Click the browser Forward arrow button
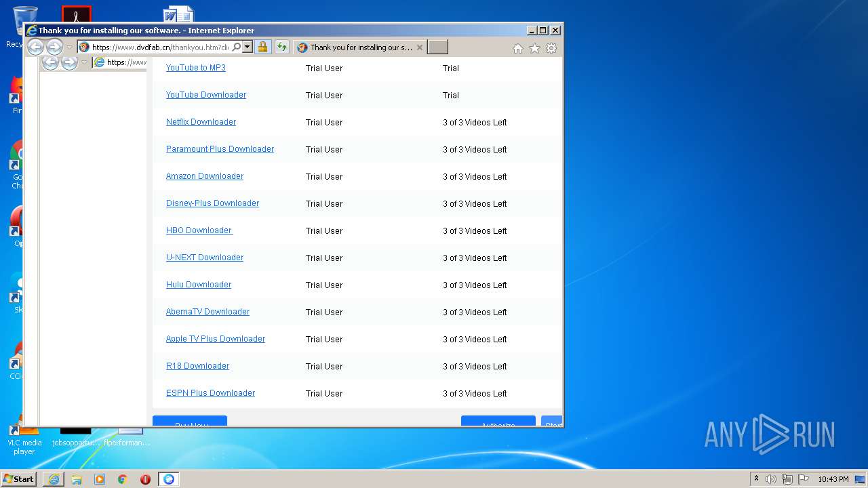868x488 pixels. point(54,47)
